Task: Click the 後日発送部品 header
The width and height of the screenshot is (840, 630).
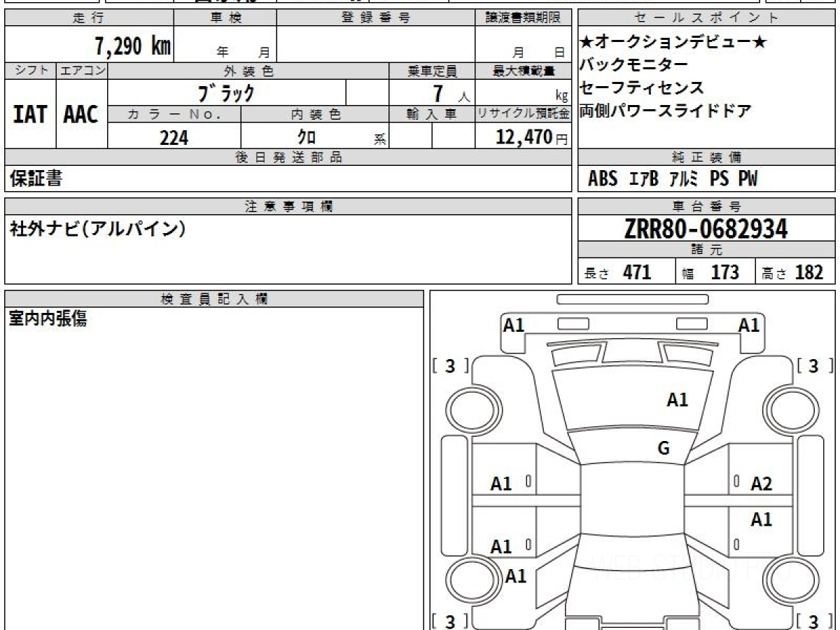Action: (x=288, y=157)
